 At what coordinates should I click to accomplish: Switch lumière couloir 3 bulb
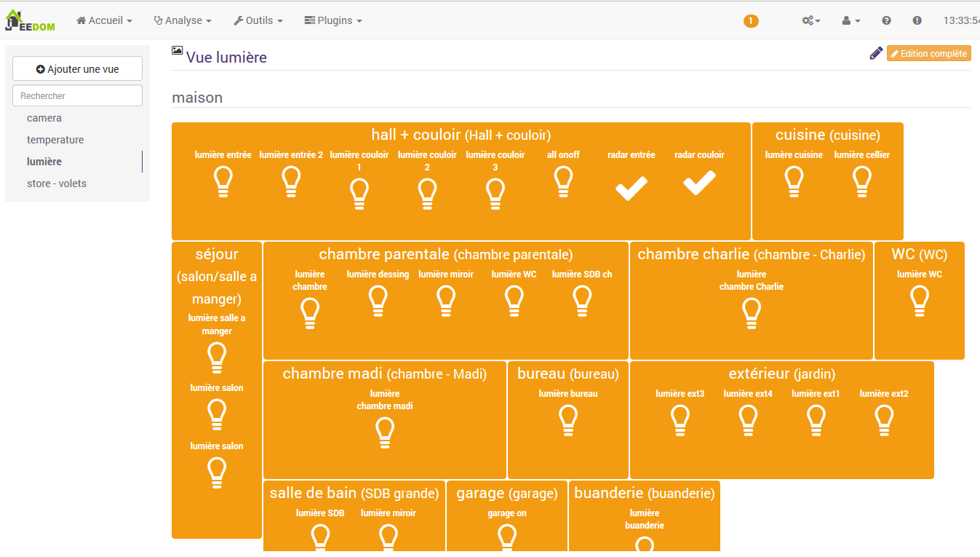[x=495, y=194]
